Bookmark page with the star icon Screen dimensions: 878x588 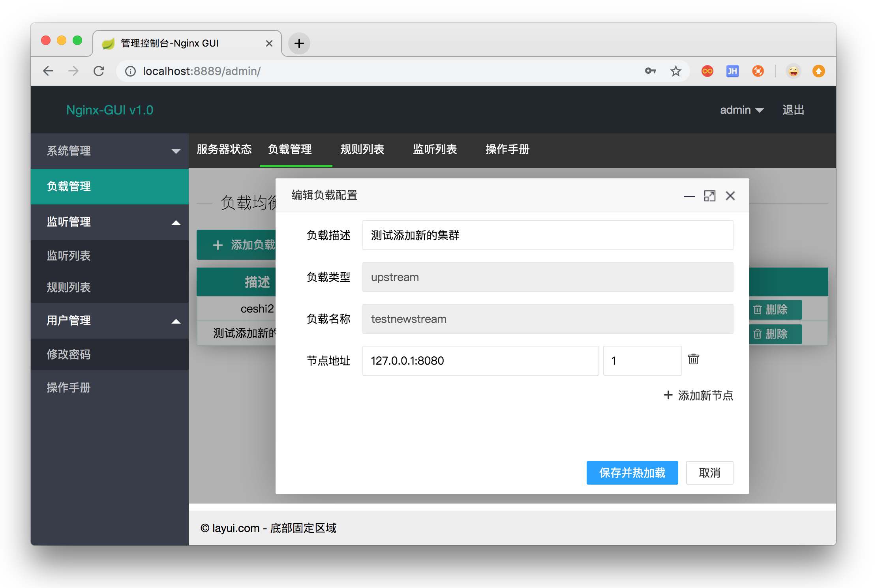point(675,71)
